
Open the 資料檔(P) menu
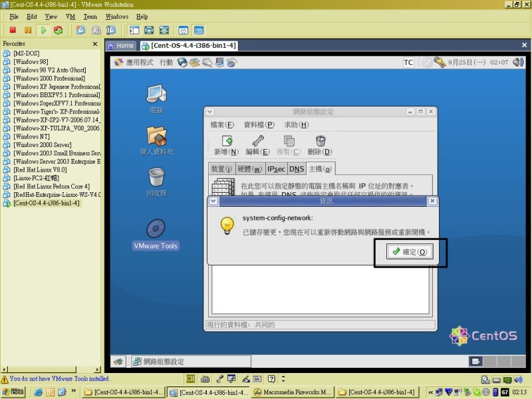(259, 125)
